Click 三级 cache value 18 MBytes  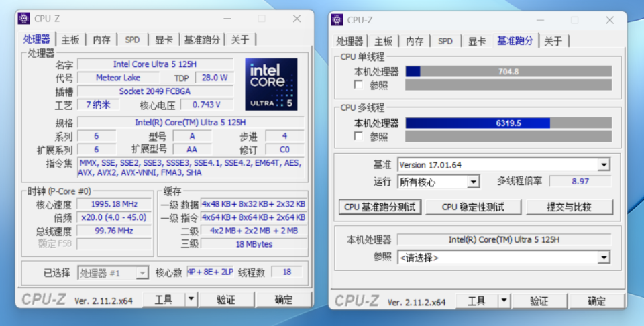tap(254, 244)
